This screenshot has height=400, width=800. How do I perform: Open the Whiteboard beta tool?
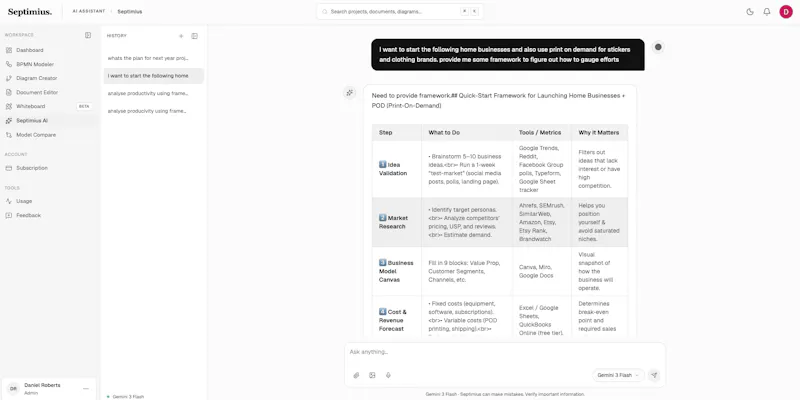pos(31,106)
